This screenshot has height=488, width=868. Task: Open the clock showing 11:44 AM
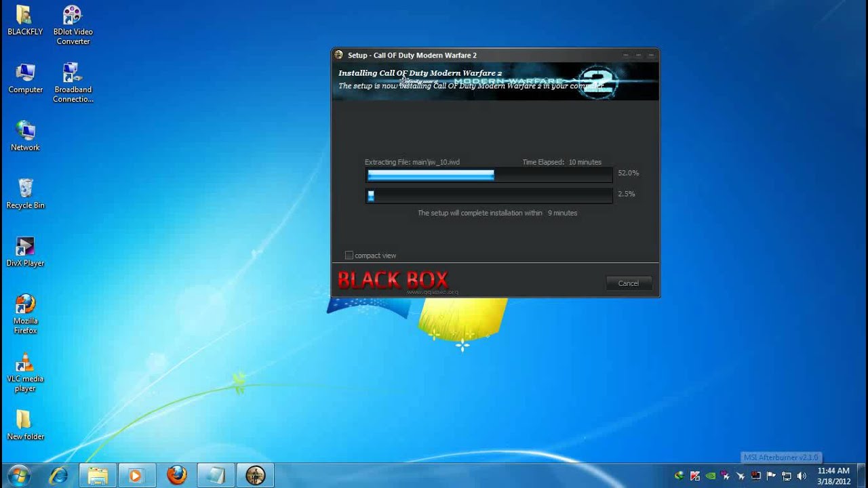(x=833, y=476)
